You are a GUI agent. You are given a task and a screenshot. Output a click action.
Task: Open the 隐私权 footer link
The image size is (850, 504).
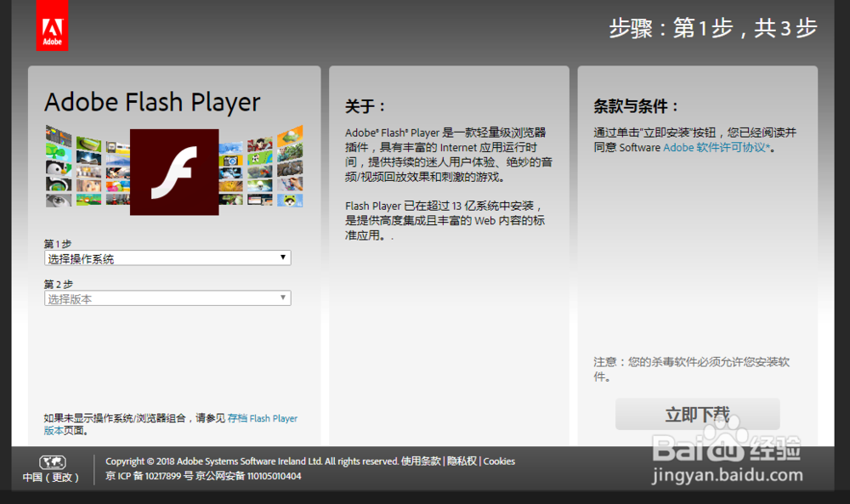(x=462, y=462)
